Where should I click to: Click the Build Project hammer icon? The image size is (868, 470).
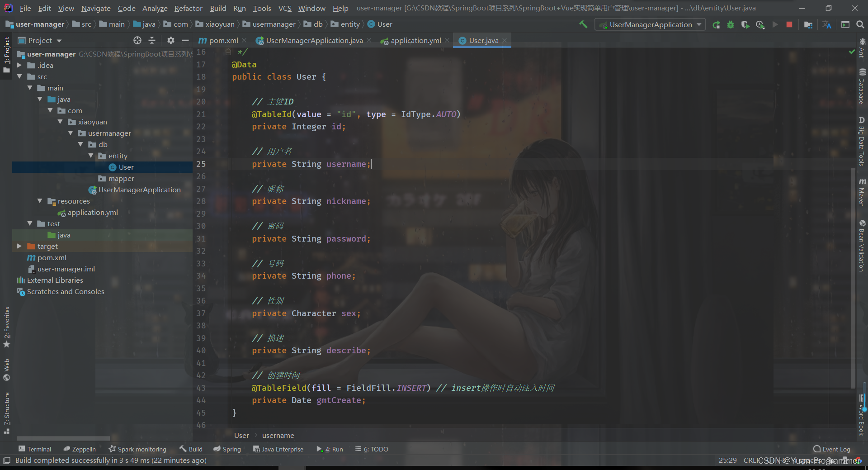click(x=583, y=24)
